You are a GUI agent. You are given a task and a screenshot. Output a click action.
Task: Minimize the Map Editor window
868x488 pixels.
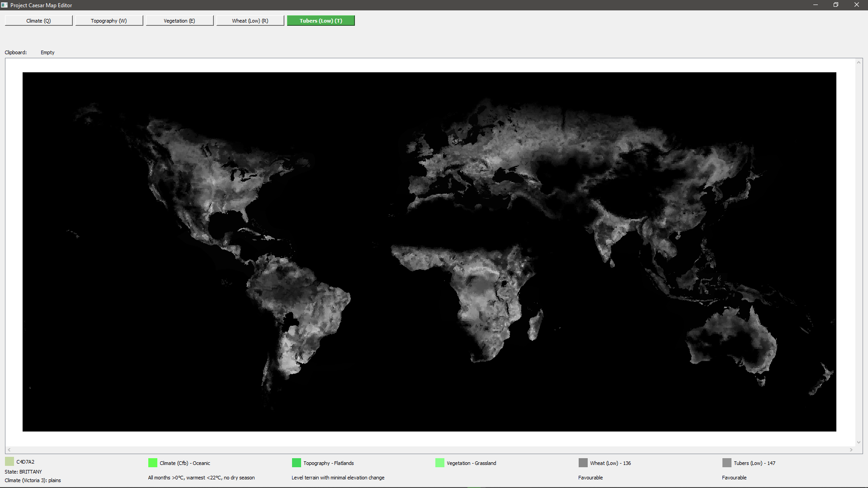pyautogui.click(x=816, y=5)
